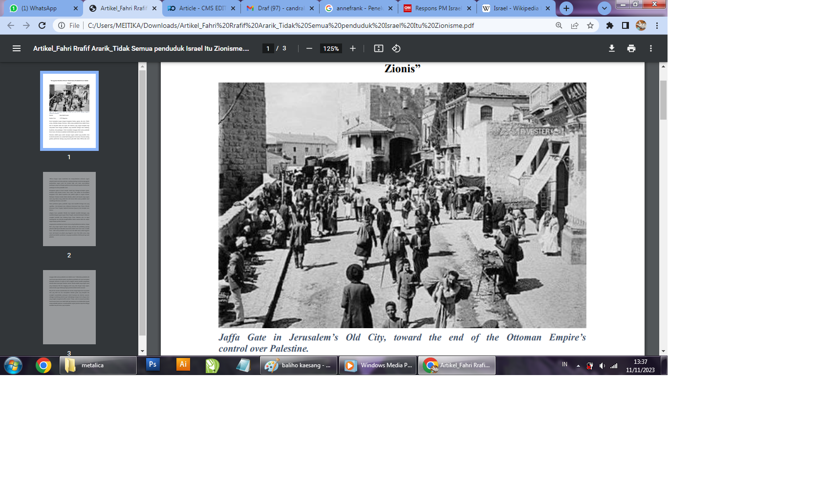Switch to Respons PM Israel tab
Viewport: 820px width, 504px height.
[437, 8]
